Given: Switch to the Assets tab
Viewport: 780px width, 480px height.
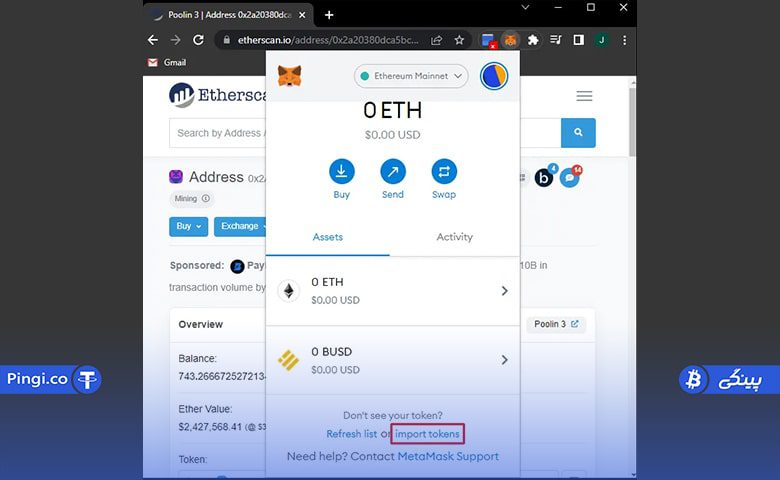Looking at the screenshot, I should (x=328, y=237).
